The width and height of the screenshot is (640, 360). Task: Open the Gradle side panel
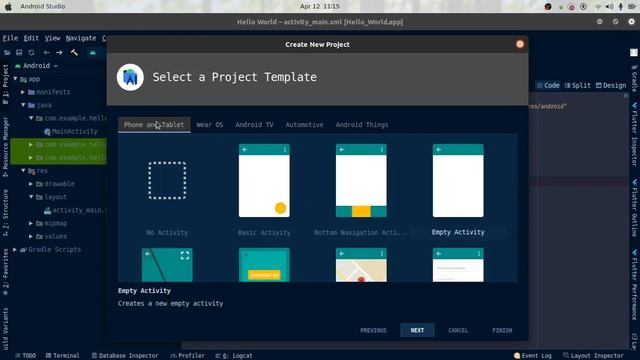(x=634, y=78)
